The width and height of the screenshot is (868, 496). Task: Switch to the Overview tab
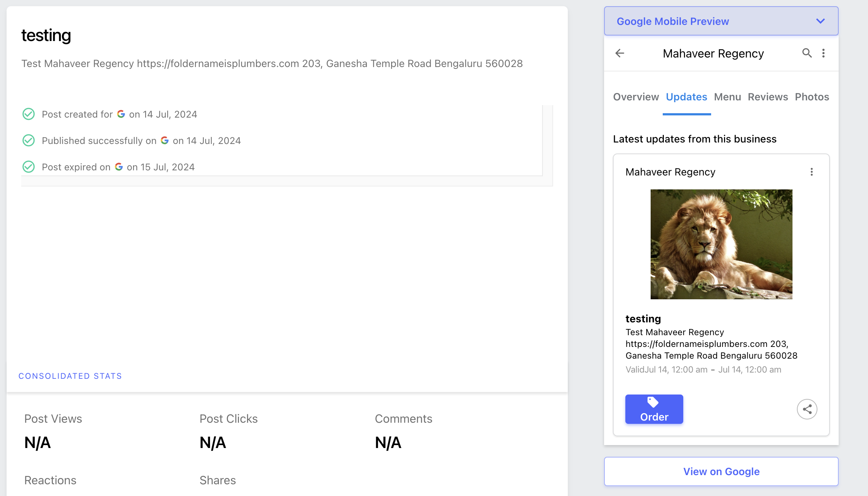tap(636, 97)
